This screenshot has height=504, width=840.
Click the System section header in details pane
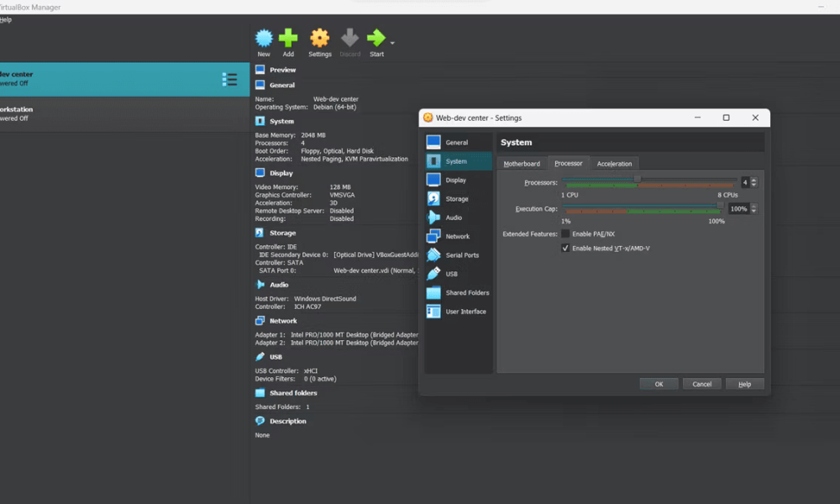coord(281,122)
